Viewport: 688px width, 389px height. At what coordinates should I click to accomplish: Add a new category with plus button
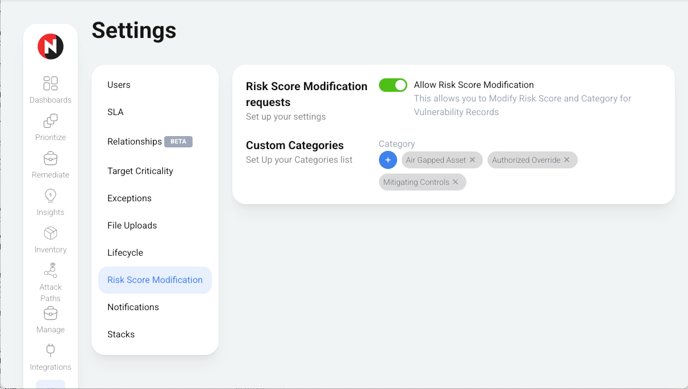click(x=388, y=160)
